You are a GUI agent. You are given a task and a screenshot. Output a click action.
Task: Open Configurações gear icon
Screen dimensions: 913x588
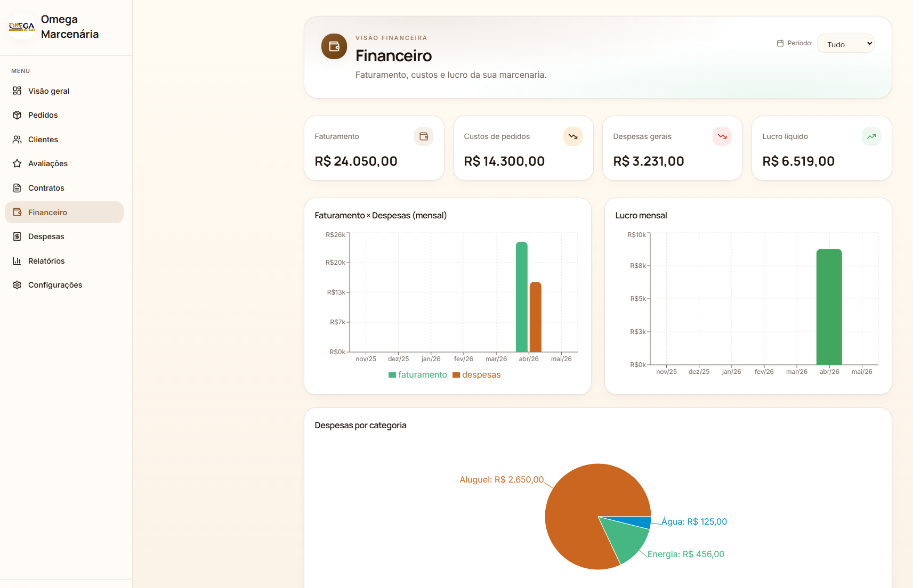pos(17,285)
